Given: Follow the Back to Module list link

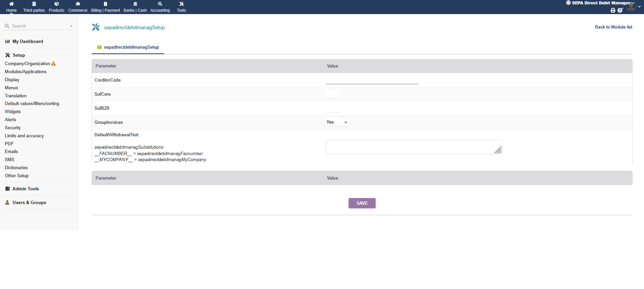Looking at the screenshot, I should (x=613, y=27).
